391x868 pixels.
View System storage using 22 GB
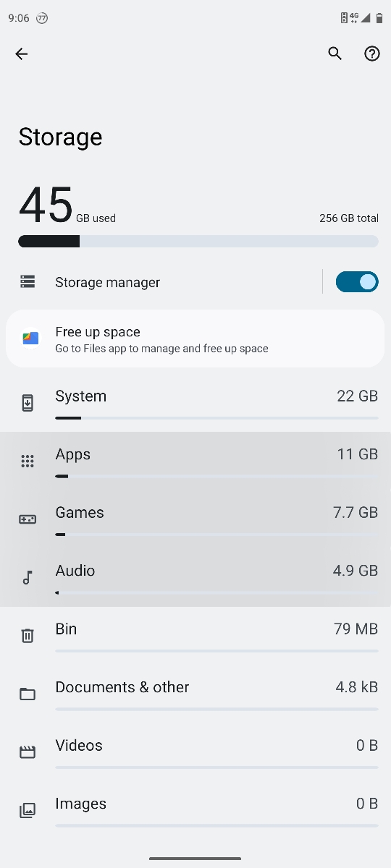pyautogui.click(x=195, y=403)
